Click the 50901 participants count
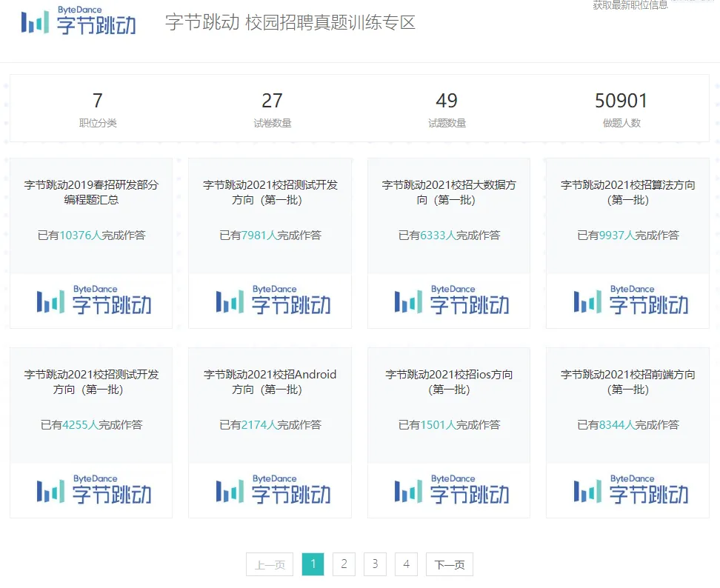720x588 pixels. click(x=621, y=101)
